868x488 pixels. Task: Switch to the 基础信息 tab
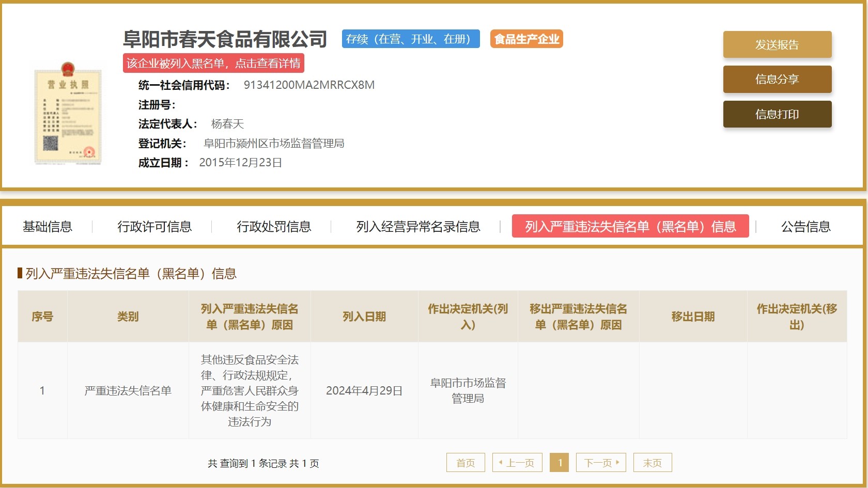click(x=48, y=227)
